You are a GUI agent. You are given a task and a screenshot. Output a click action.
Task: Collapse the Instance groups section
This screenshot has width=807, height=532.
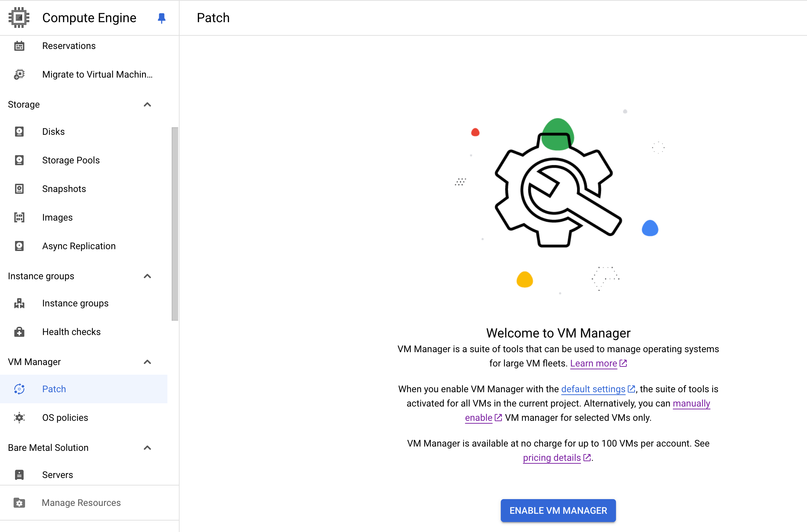point(147,276)
